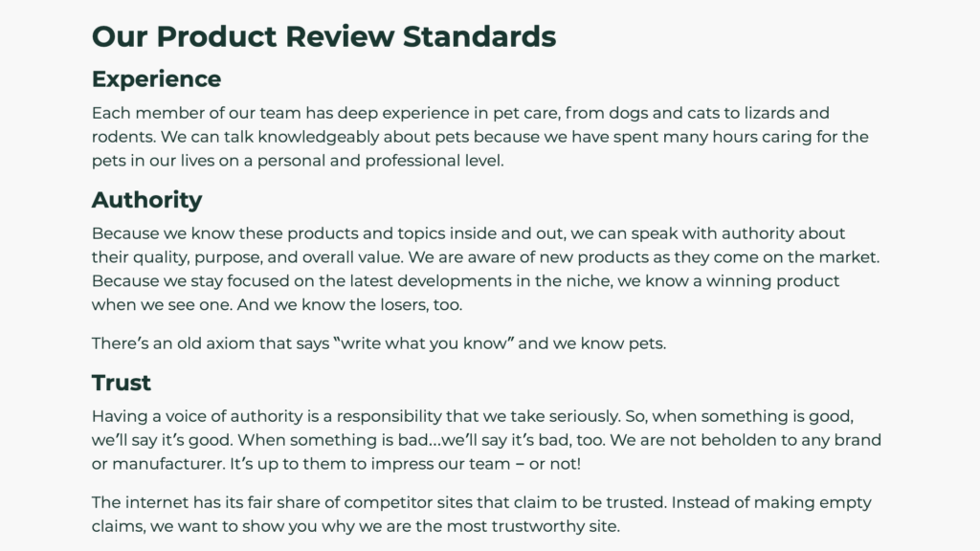This screenshot has width=980, height=551.
Task: Click the text 'When something is bad'
Action: (330, 440)
